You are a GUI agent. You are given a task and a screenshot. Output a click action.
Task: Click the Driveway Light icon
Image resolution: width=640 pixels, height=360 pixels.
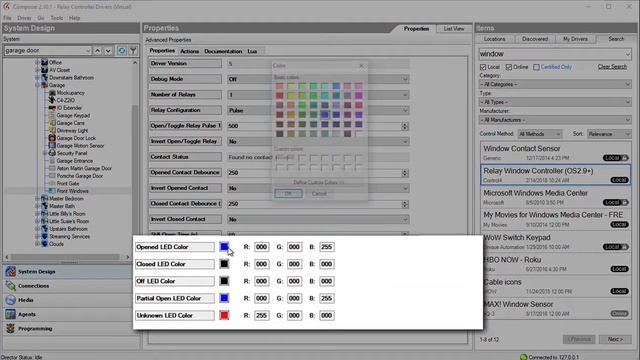coord(52,130)
